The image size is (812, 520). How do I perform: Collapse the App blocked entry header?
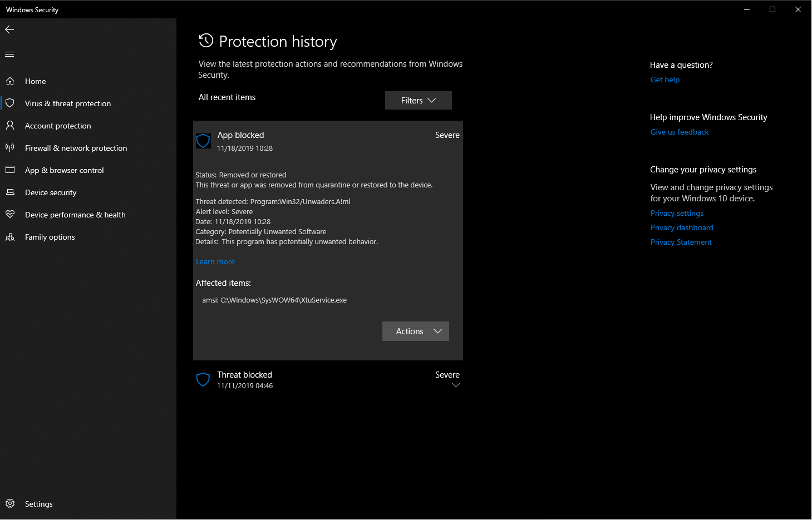pyautogui.click(x=328, y=141)
